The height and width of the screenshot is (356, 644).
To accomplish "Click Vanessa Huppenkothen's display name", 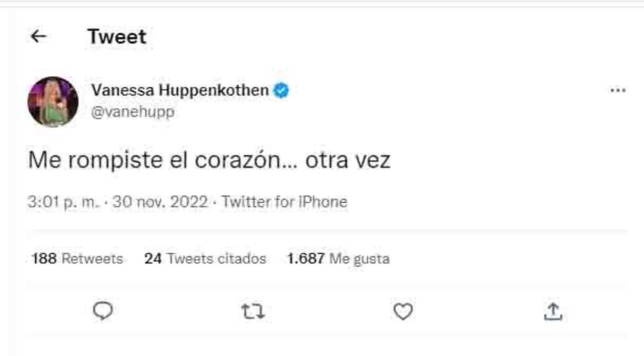I will tap(179, 90).
